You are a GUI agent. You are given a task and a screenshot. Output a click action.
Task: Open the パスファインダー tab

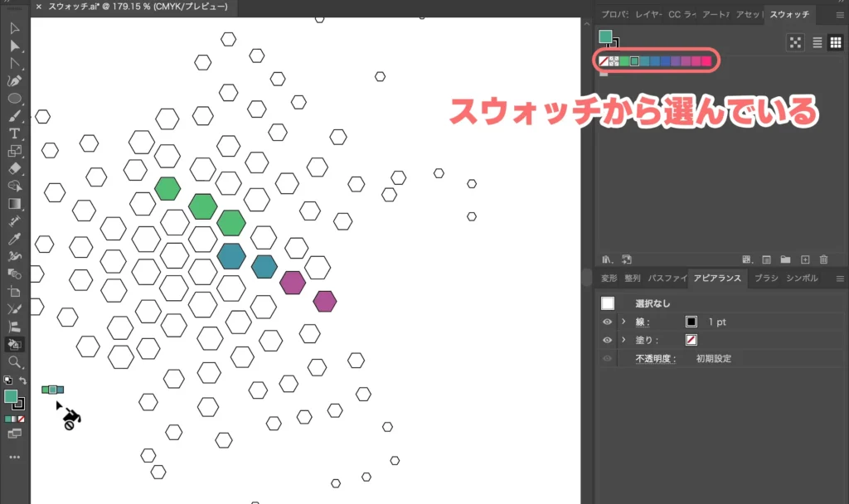point(665,278)
